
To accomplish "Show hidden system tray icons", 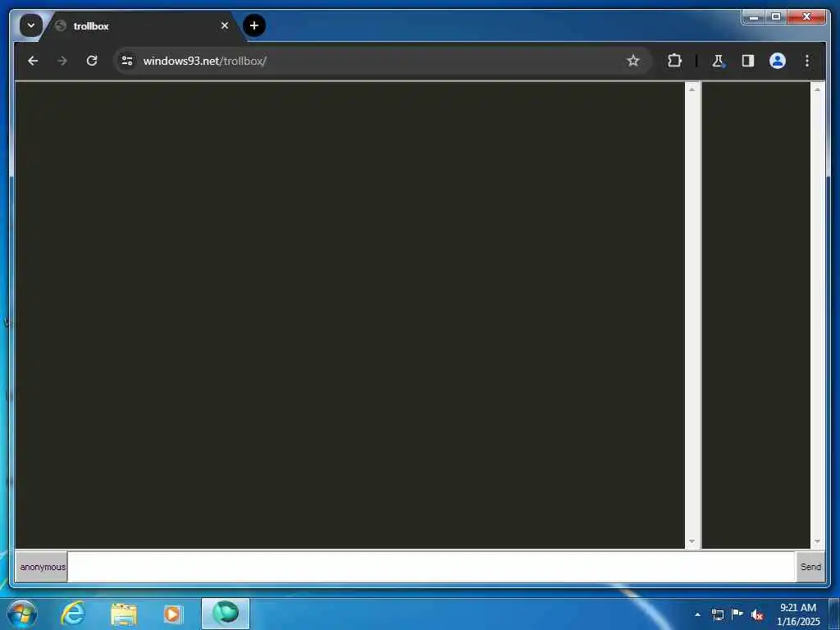I will 697,614.
